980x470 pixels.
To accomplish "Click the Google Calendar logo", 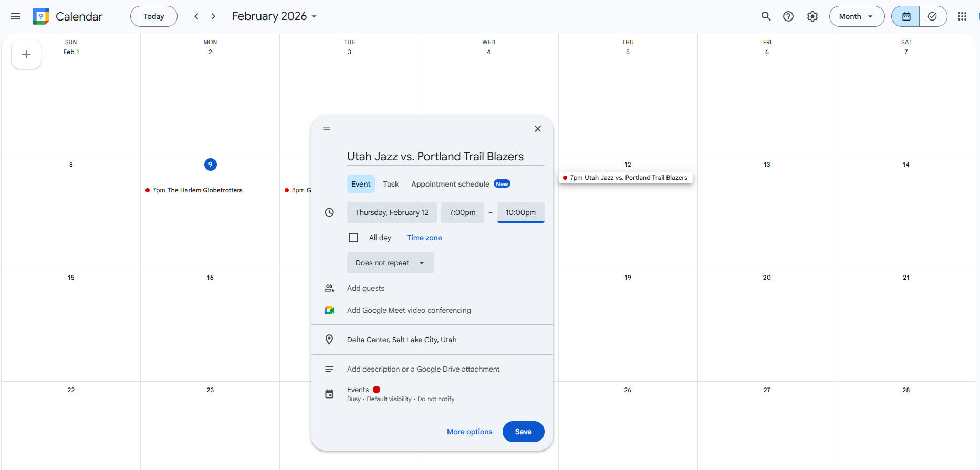I will pos(41,16).
